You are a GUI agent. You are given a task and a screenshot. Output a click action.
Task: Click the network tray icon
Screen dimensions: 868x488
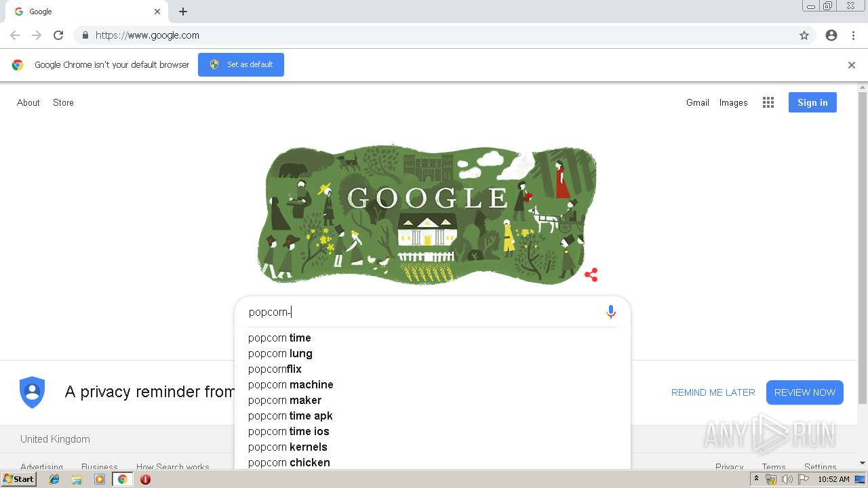coord(771,479)
